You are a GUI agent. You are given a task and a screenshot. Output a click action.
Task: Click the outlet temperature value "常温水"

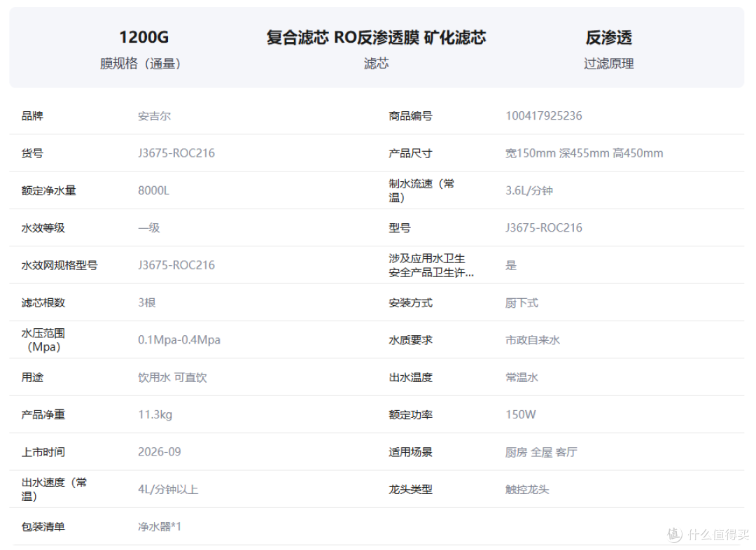tap(521, 377)
